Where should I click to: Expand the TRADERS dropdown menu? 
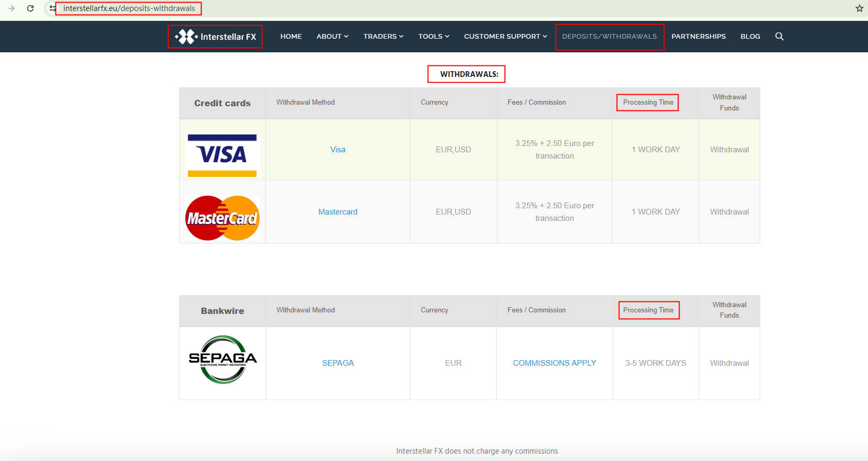tap(383, 36)
